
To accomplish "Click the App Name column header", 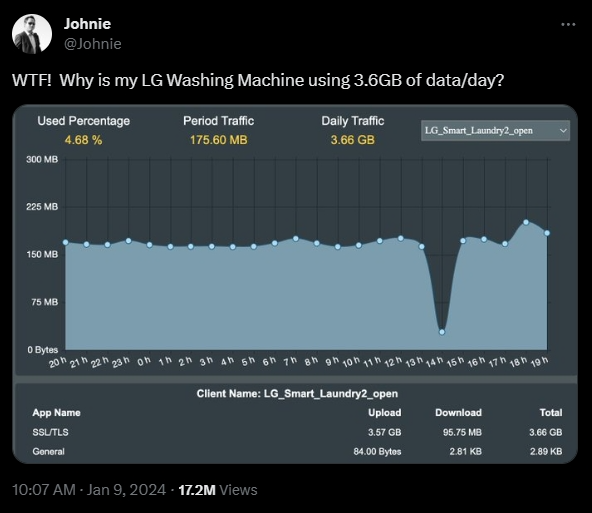I will coord(56,413).
